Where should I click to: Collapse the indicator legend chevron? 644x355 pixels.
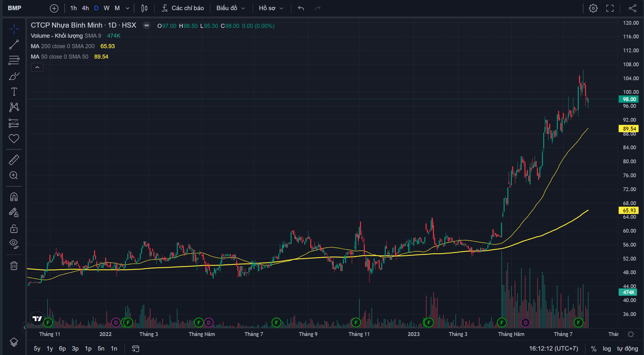tap(37, 67)
